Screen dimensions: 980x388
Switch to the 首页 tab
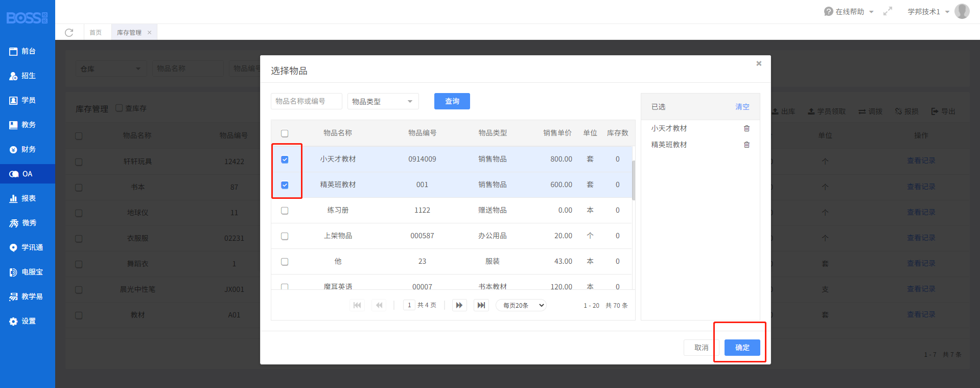(x=96, y=32)
